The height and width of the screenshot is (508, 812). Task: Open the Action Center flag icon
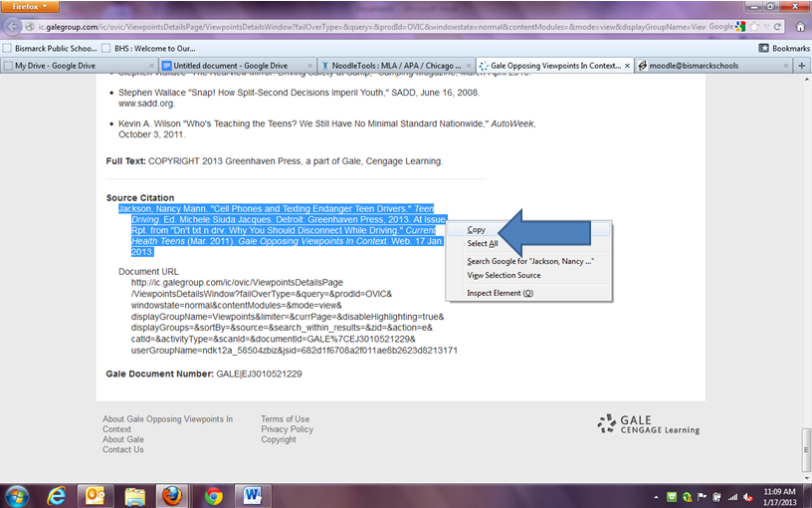703,497
